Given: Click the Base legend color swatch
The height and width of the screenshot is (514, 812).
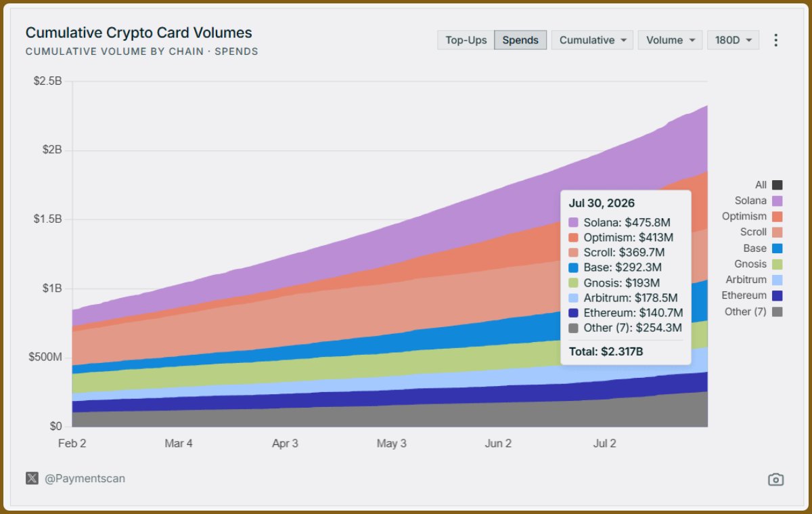Looking at the screenshot, I should (777, 249).
